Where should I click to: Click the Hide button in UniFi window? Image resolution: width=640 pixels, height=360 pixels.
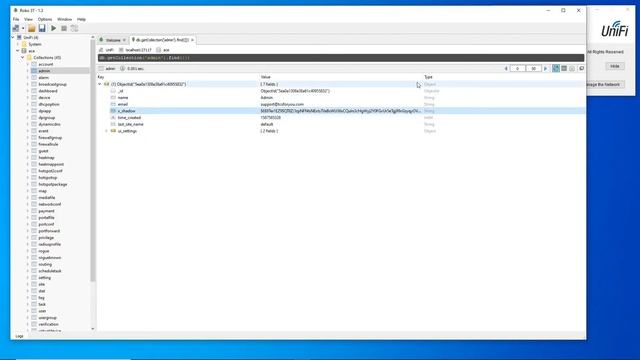[615, 66]
